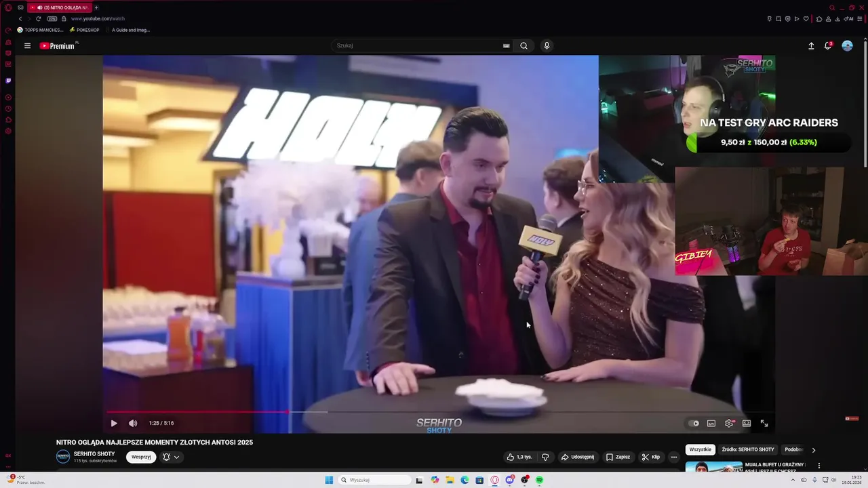This screenshot has height=488, width=868.
Task: Open Spotify from the taskbar
Action: click(x=539, y=480)
